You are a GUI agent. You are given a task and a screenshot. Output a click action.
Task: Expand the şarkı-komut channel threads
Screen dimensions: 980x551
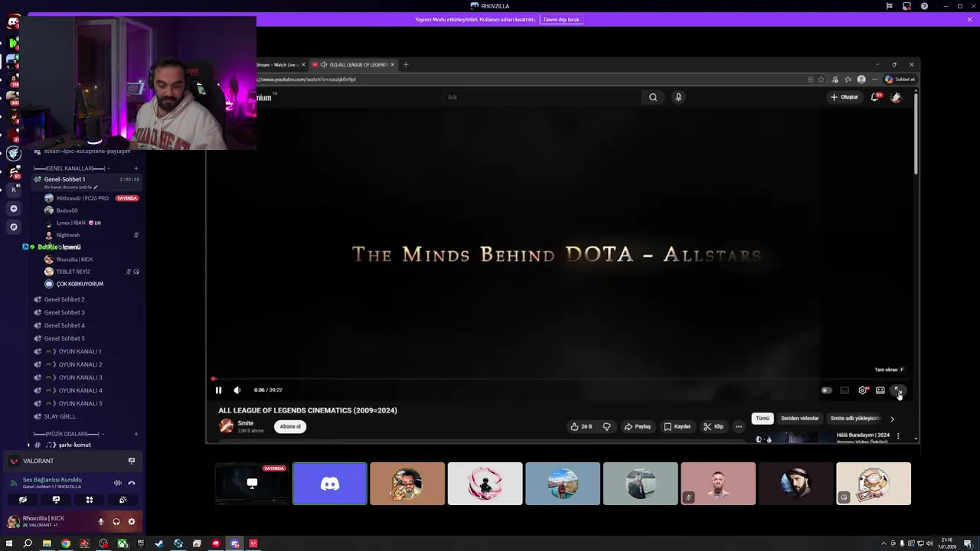coord(29,445)
